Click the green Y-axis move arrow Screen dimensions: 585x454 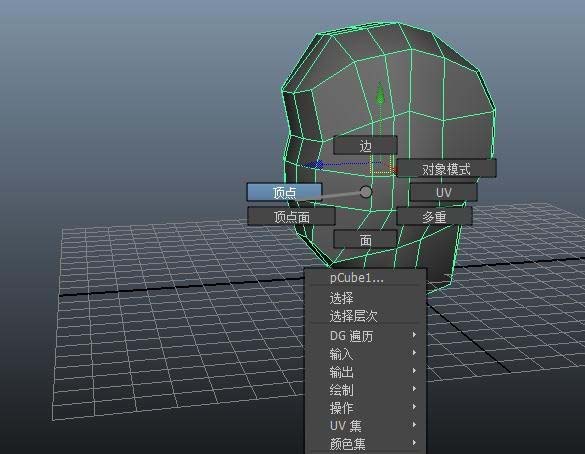pos(380,93)
